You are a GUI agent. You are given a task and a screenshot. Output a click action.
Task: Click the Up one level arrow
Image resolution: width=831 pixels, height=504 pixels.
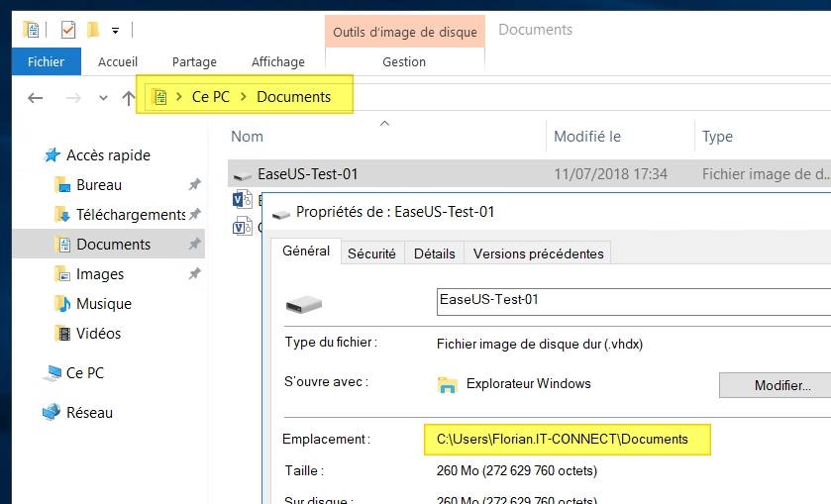pyautogui.click(x=128, y=97)
